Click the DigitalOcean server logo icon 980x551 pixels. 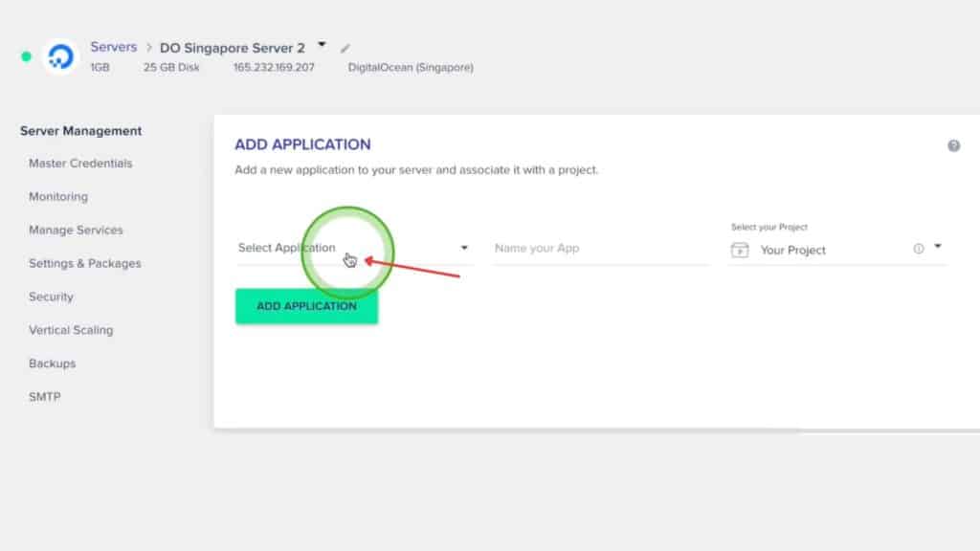tap(59, 55)
